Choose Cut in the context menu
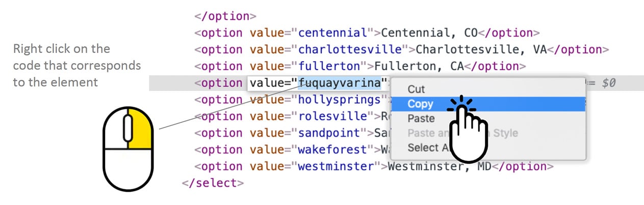The image size is (644, 205). [x=416, y=89]
